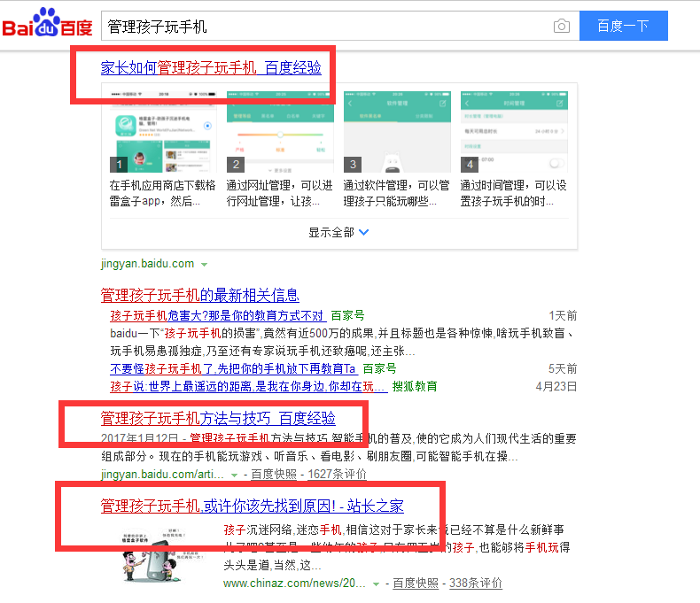Open 管理孩子玩手机的最新相关信息 heading link
Image resolution: width=700 pixels, height=603 pixels.
click(199, 295)
